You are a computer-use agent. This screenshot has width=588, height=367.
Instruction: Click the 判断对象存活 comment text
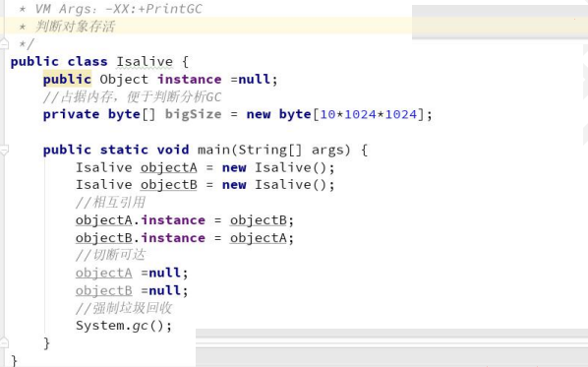(x=75, y=27)
